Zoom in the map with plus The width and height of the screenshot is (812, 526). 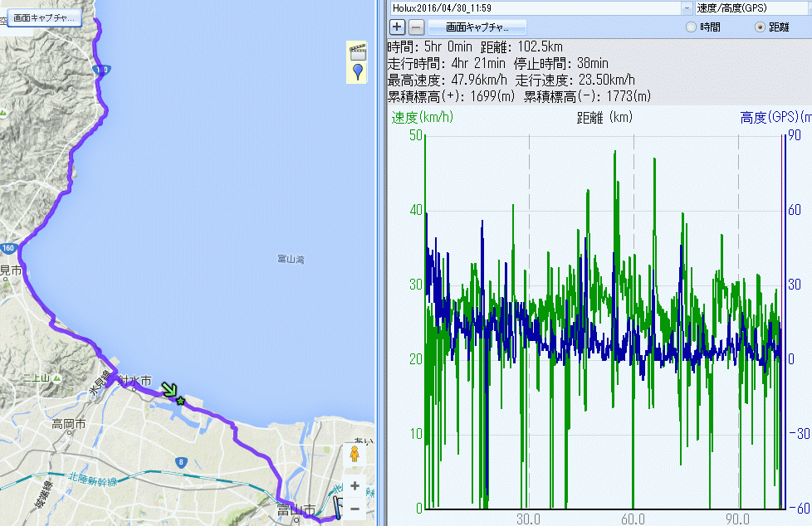click(x=355, y=486)
